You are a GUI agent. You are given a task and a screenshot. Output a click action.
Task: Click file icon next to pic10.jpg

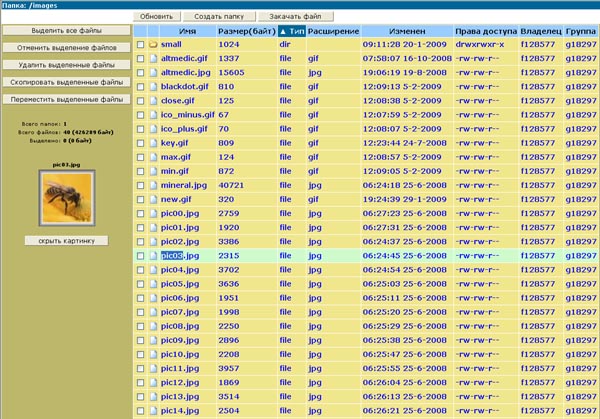153,355
